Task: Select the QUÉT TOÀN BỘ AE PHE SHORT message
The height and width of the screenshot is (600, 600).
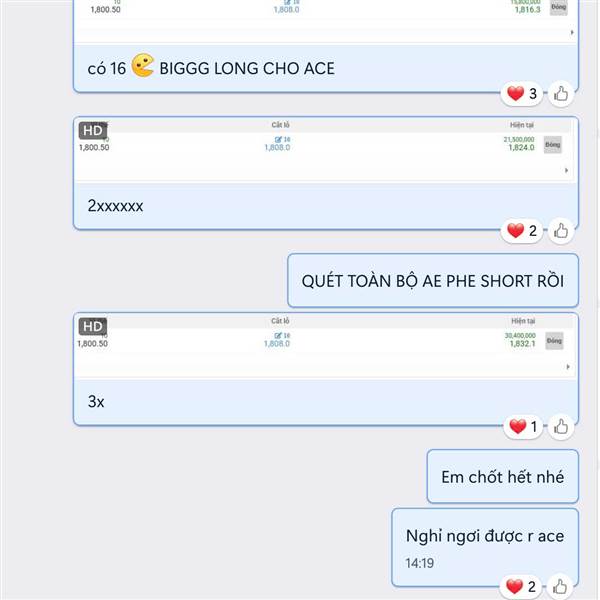Action: point(433,280)
